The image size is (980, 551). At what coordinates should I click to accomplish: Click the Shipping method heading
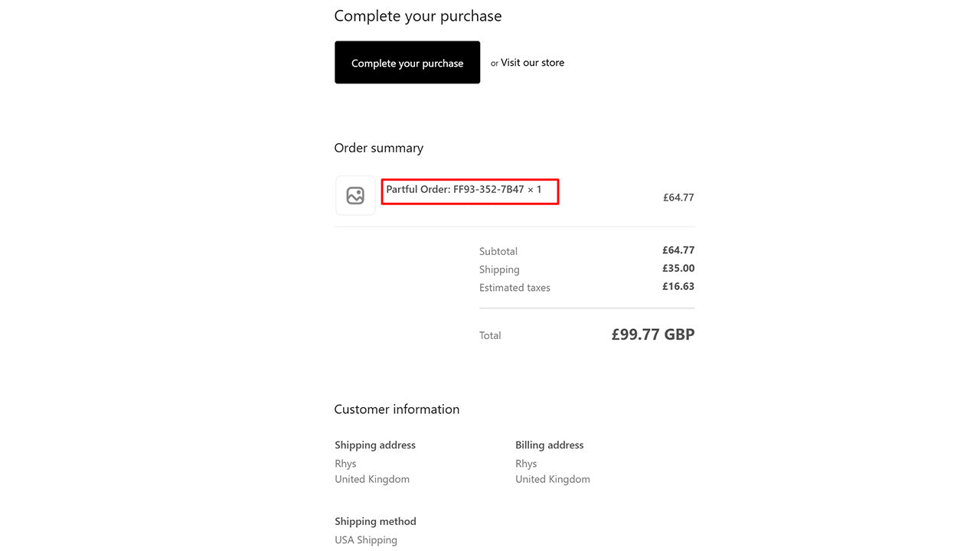click(x=375, y=522)
